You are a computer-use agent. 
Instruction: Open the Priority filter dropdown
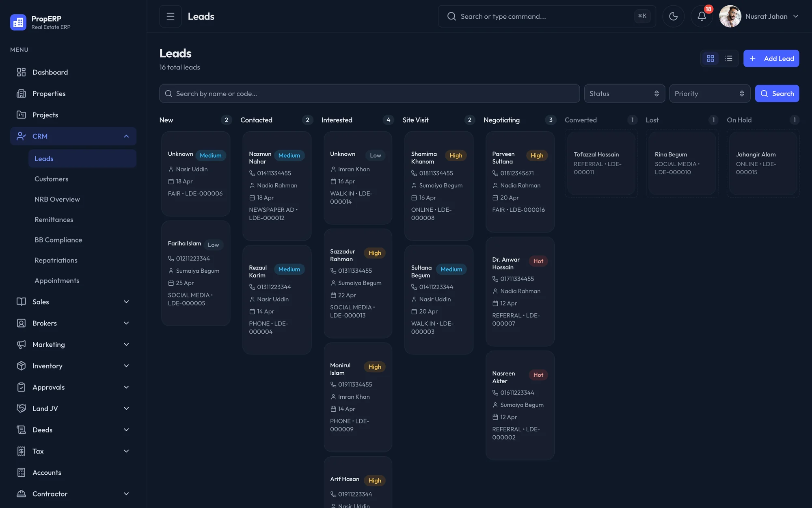[710, 93]
